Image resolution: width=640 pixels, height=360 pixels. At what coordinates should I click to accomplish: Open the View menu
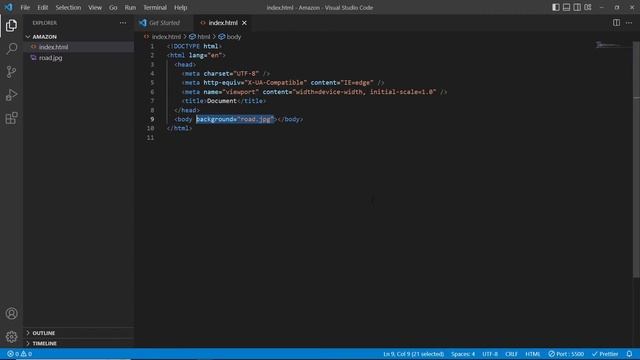pos(95,7)
